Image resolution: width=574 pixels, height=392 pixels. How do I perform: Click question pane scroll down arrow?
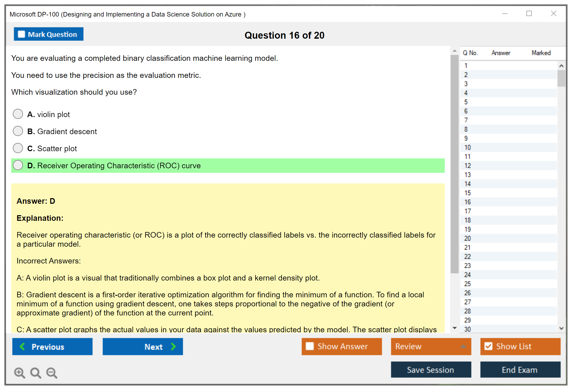pyautogui.click(x=454, y=328)
